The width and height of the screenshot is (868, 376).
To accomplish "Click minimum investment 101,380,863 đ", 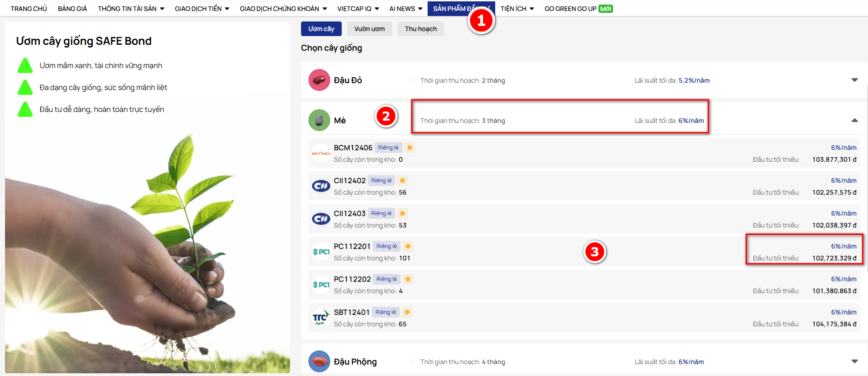I will click(x=834, y=291).
